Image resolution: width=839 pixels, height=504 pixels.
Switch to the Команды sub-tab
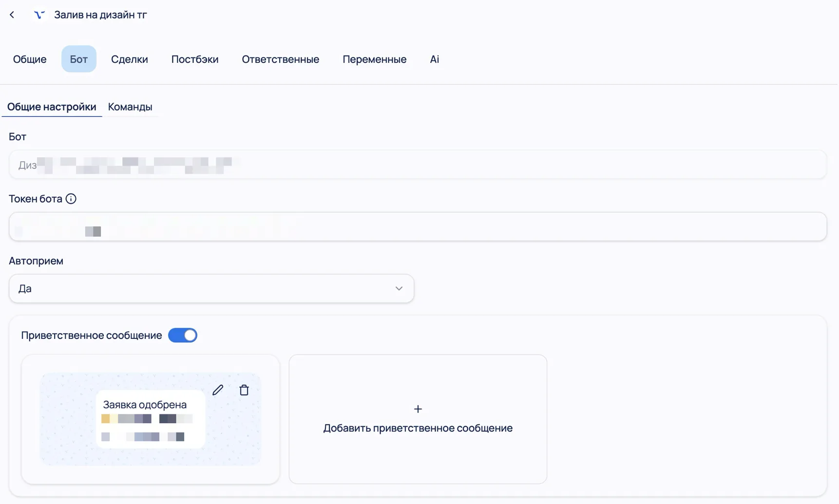point(130,107)
